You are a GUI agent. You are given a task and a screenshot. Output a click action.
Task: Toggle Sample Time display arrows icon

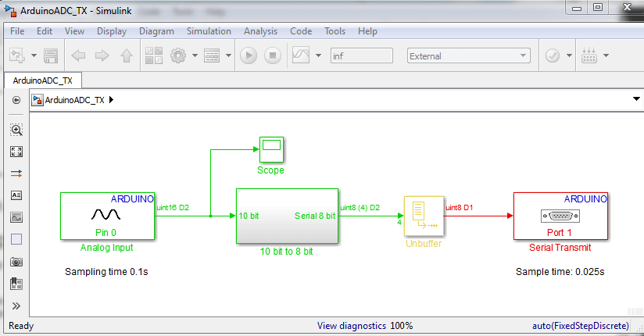tap(16, 173)
